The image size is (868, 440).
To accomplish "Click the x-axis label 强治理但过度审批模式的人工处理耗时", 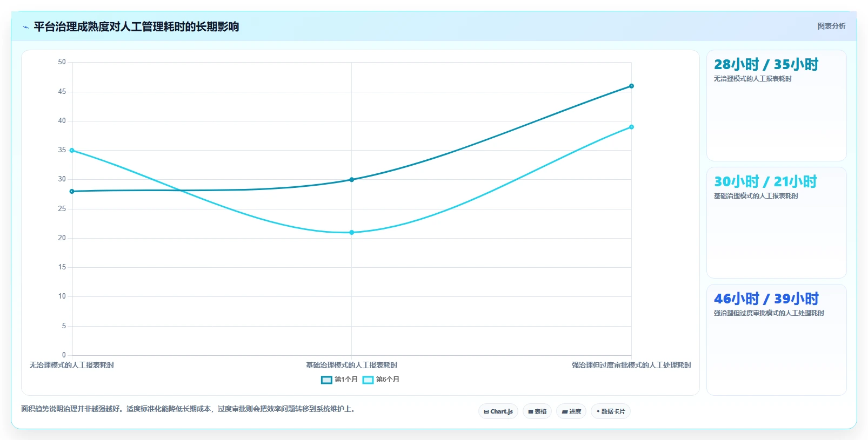I will pos(631,365).
